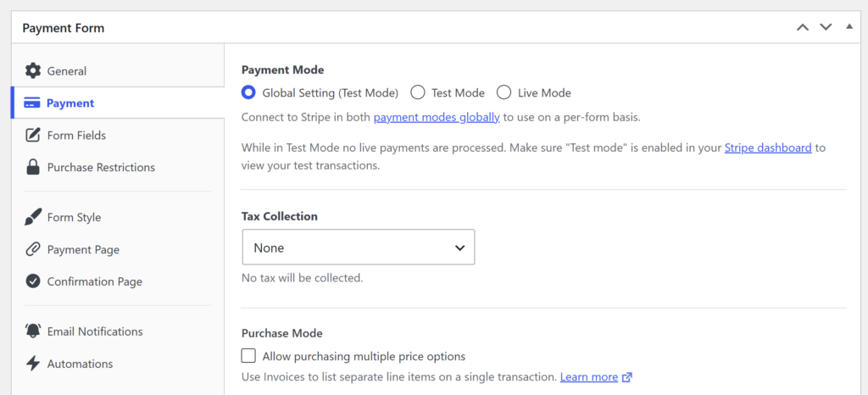868x395 pixels.
Task: Show the Automations tab
Action: pyautogui.click(x=117, y=364)
